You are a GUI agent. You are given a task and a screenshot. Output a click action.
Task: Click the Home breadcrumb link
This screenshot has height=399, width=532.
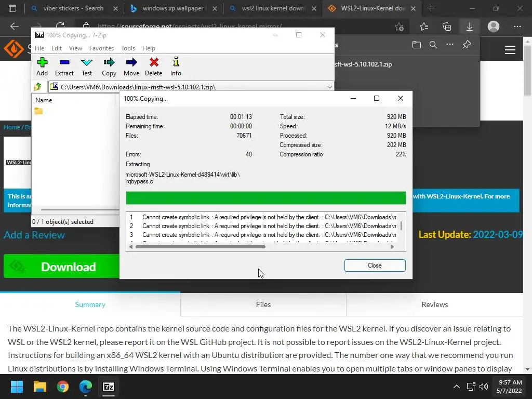11,127
